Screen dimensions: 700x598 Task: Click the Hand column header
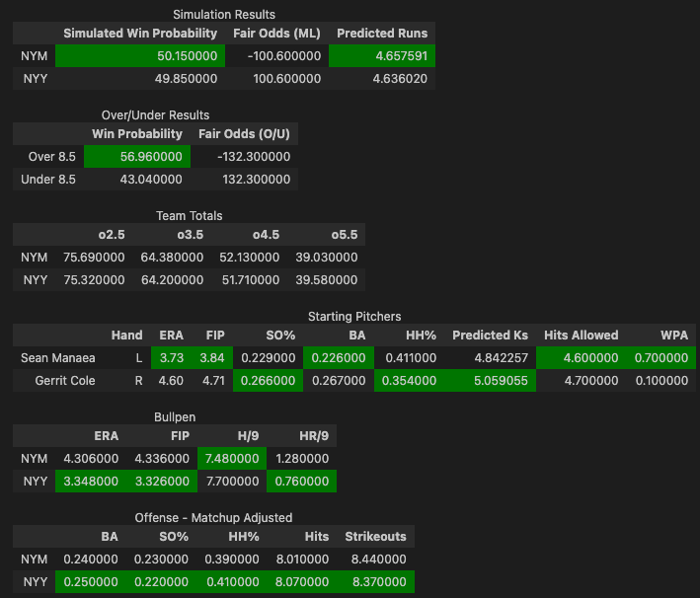[x=126, y=336]
